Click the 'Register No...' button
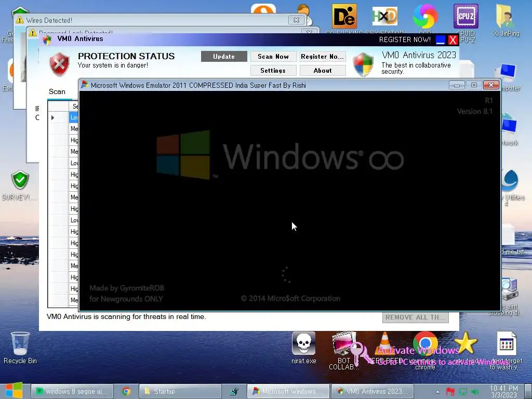 click(322, 56)
